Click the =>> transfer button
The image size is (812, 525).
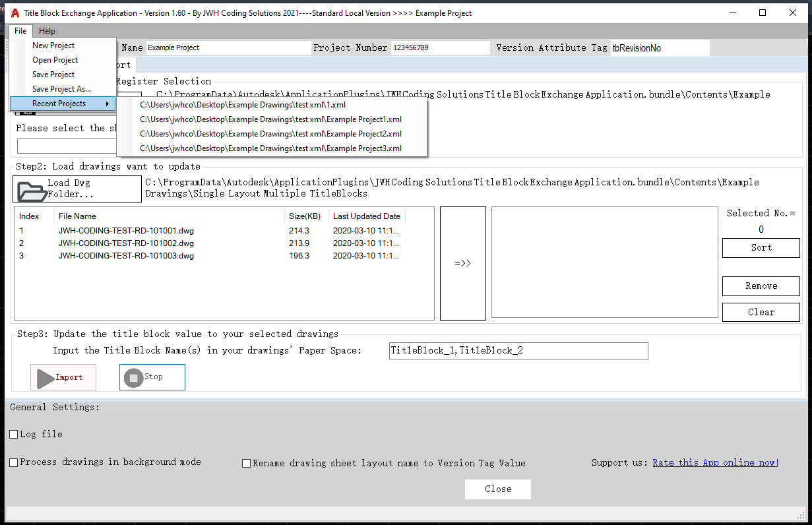pos(463,263)
